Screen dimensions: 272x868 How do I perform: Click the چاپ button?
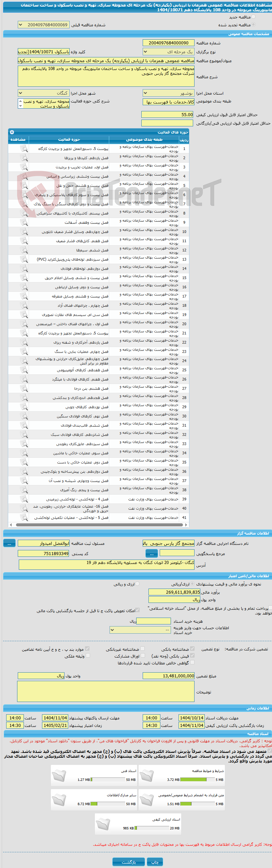pos(155,859)
